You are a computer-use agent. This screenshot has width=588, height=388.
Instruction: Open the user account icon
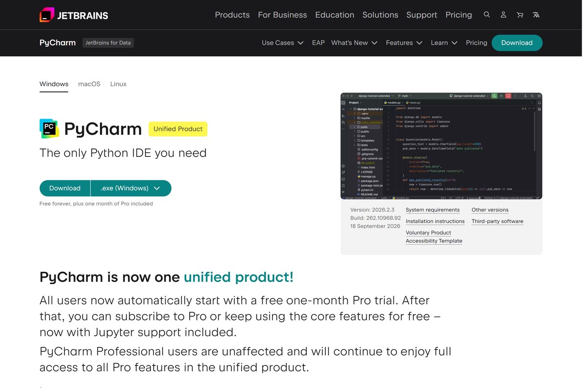click(503, 15)
